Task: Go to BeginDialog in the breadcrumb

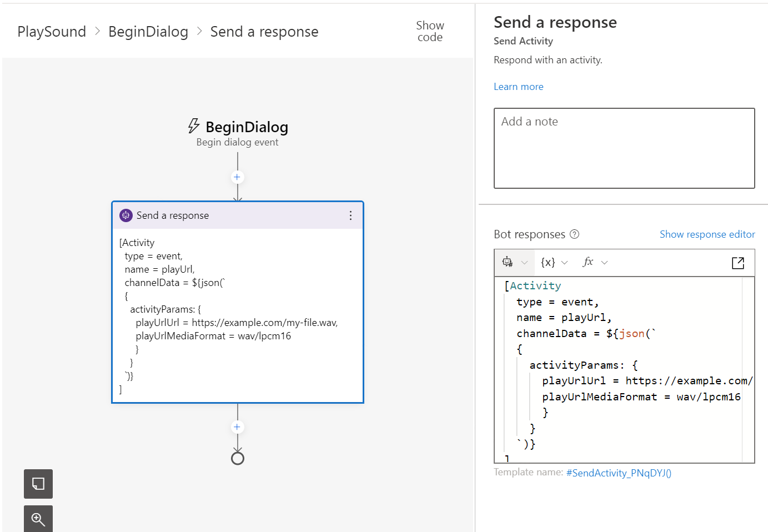Action: click(x=148, y=32)
